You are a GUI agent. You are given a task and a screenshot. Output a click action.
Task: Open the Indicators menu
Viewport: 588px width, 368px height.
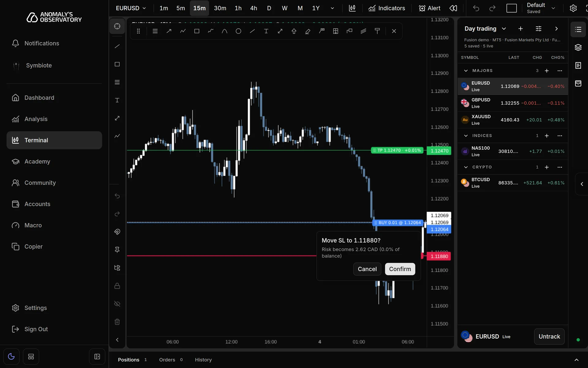(x=386, y=8)
